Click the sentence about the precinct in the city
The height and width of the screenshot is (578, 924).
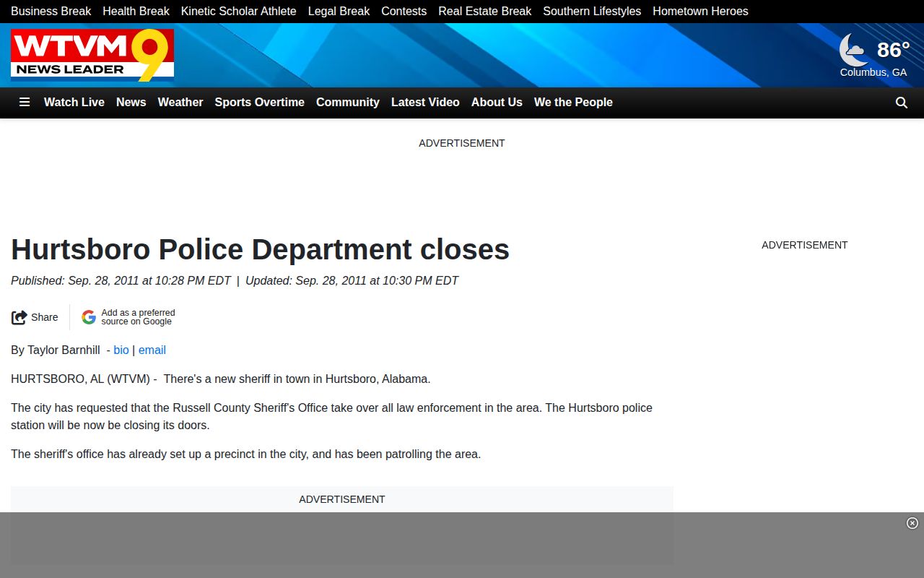pos(246,454)
